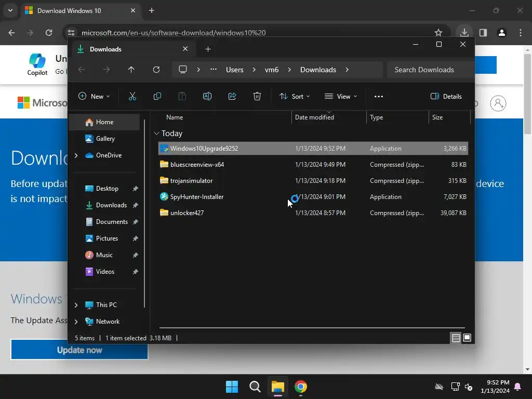
Task: Open the New dropdown in Explorer
Action: tap(94, 96)
